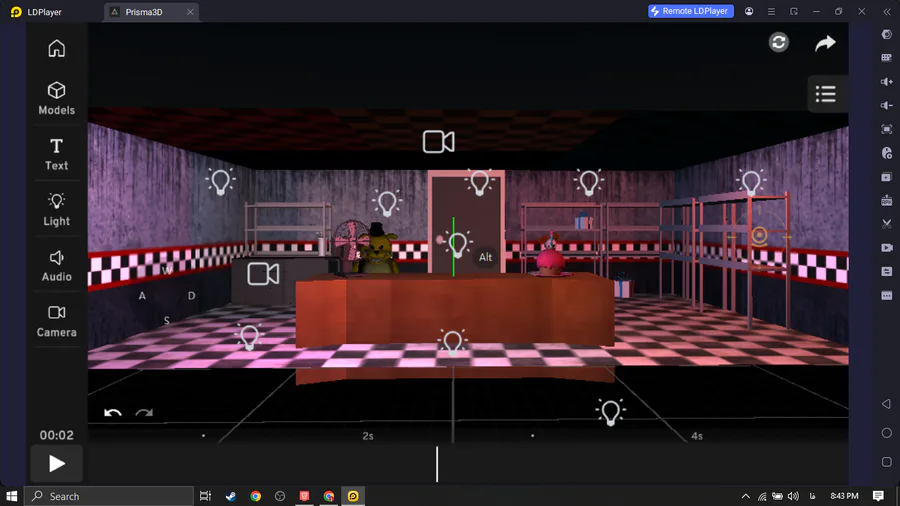Click the S key overlay
The image size is (900, 506).
[166, 321]
